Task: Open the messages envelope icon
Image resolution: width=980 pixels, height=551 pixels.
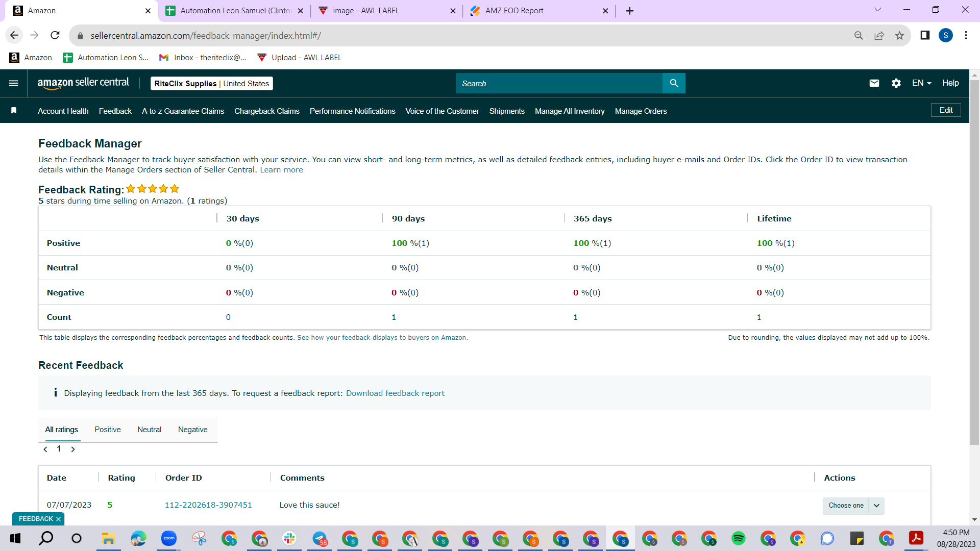Action: (874, 83)
